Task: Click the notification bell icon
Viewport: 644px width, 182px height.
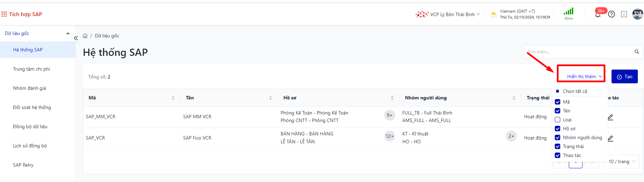Action: click(598, 15)
